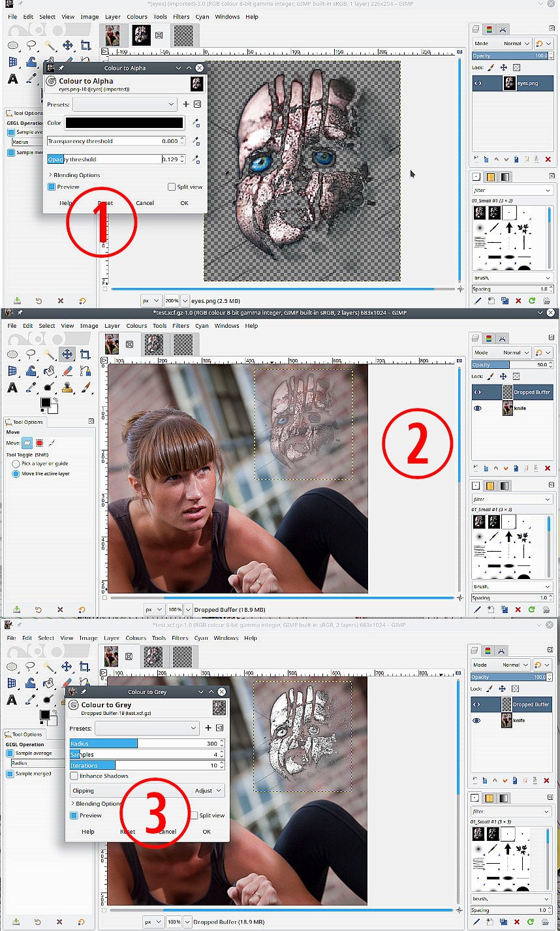Confirm Colour to Alpha with OK

coord(184,203)
